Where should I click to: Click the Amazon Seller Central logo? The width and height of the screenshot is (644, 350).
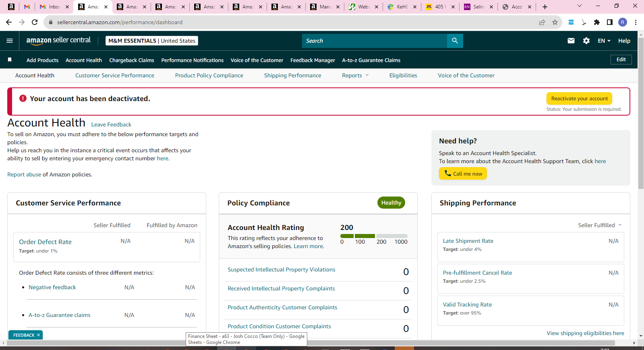58,40
